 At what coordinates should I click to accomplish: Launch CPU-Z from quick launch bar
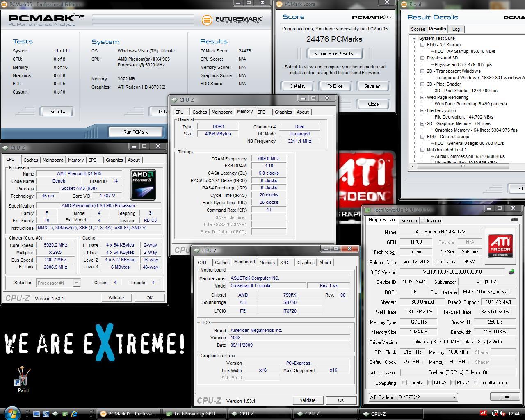tap(55, 414)
